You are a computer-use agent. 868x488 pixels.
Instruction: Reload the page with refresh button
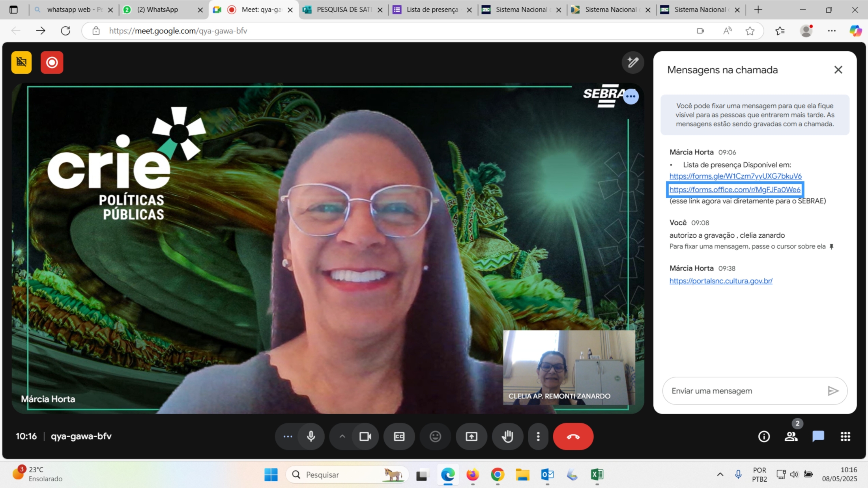point(65,31)
